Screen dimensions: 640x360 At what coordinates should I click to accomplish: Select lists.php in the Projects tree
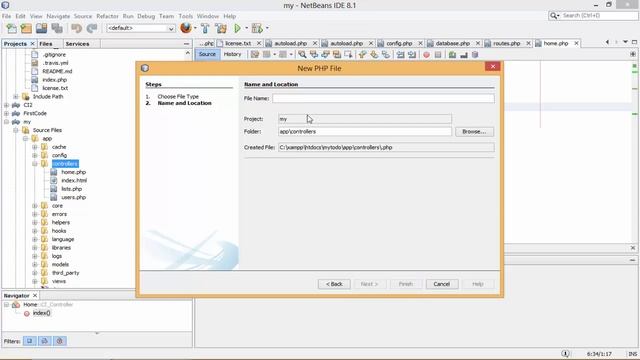coord(71,189)
